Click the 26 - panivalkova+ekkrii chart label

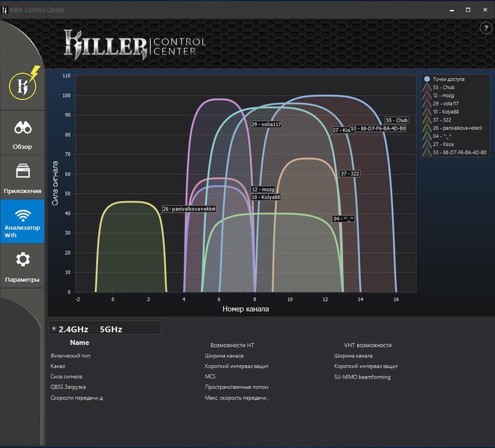point(189,209)
